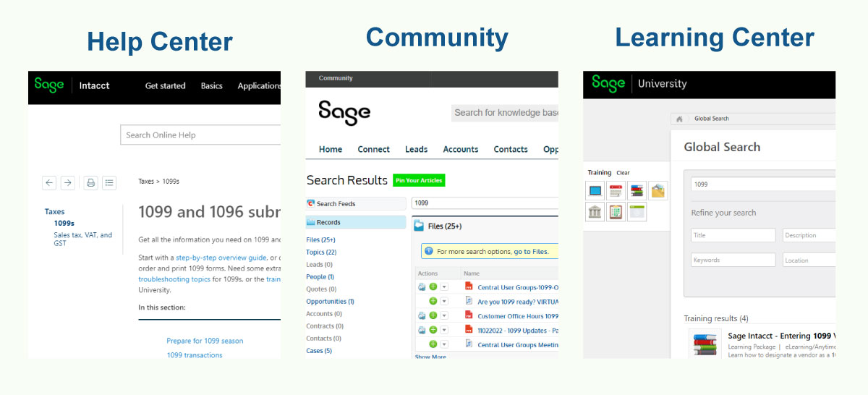868x395 pixels.
Task: Select the web page training filter icon
Action: pos(637,212)
